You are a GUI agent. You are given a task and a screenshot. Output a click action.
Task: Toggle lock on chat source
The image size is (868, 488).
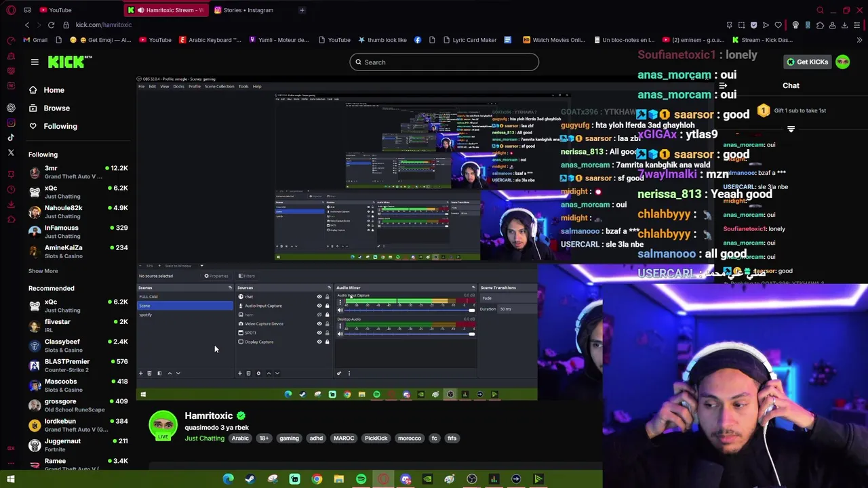click(x=327, y=297)
